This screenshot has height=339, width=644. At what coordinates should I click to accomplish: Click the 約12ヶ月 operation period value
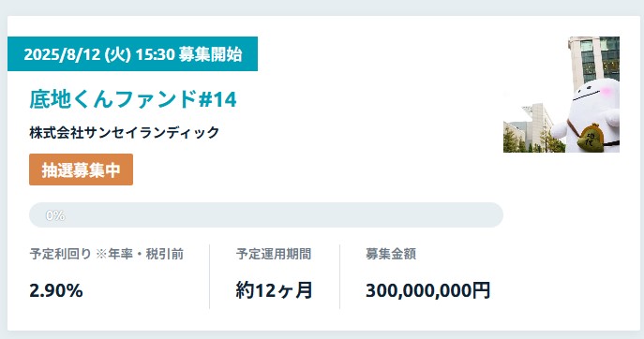tap(275, 290)
